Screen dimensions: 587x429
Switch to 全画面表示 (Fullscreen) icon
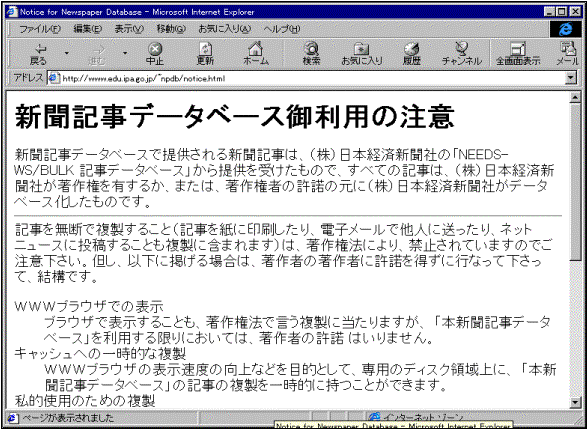(x=518, y=54)
